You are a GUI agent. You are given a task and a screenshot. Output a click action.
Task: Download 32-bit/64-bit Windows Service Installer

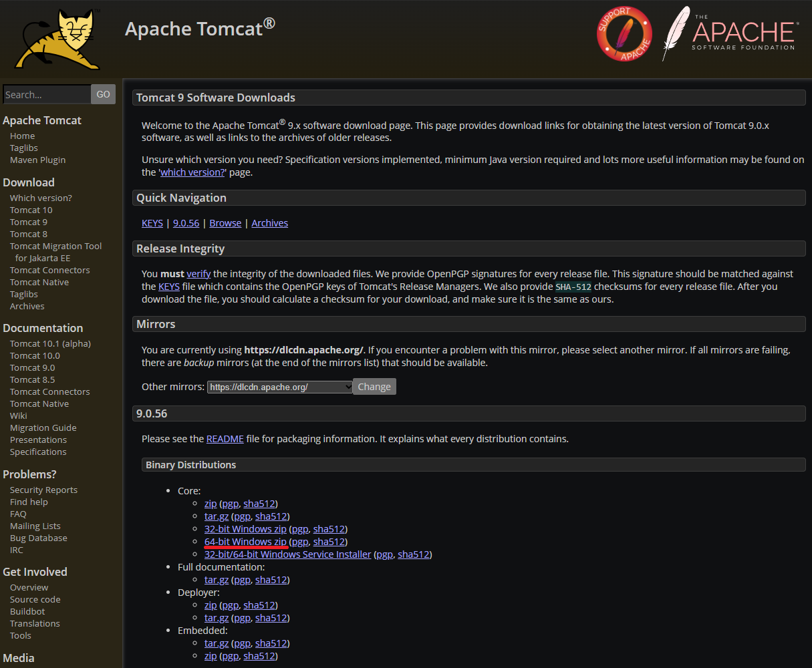tap(287, 554)
